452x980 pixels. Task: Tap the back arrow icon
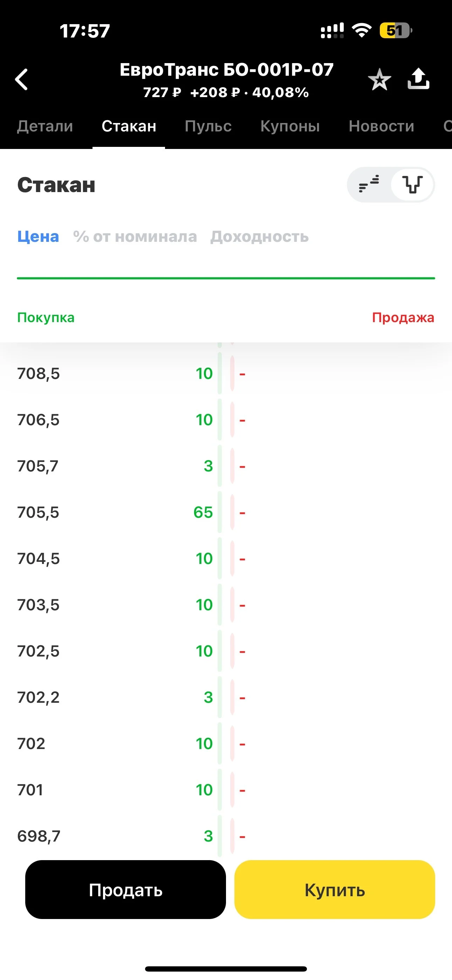(x=21, y=80)
